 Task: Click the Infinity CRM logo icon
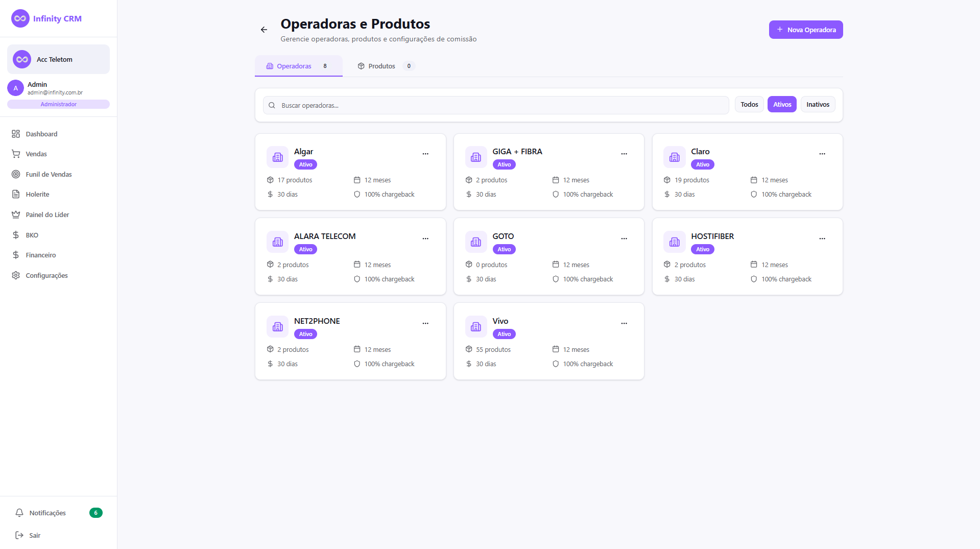[20, 18]
